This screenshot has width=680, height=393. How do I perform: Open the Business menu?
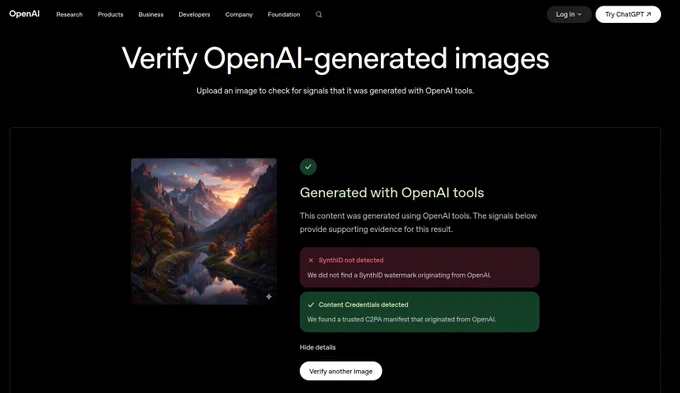click(151, 14)
